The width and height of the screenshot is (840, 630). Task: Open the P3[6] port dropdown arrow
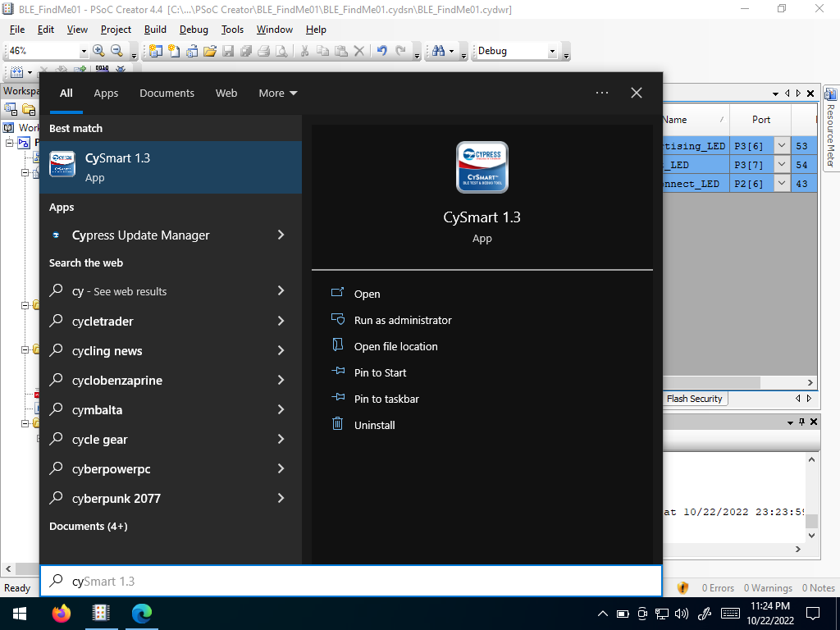(782, 146)
